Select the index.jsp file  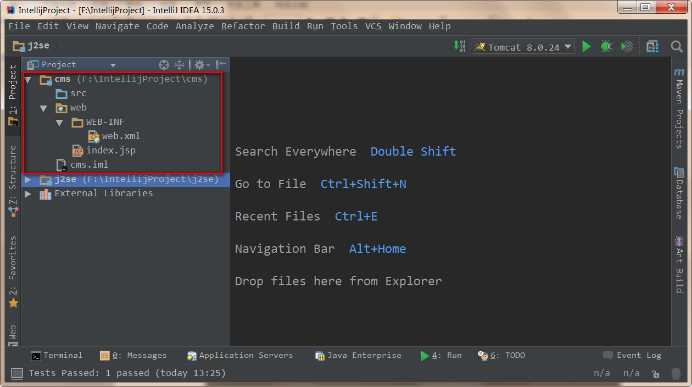coord(104,150)
